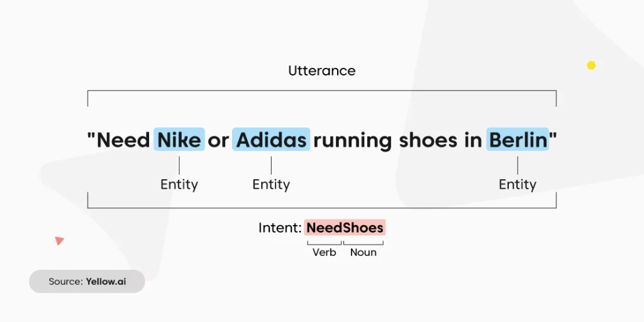
Task: Click the Intent: text label
Action: [x=280, y=228]
